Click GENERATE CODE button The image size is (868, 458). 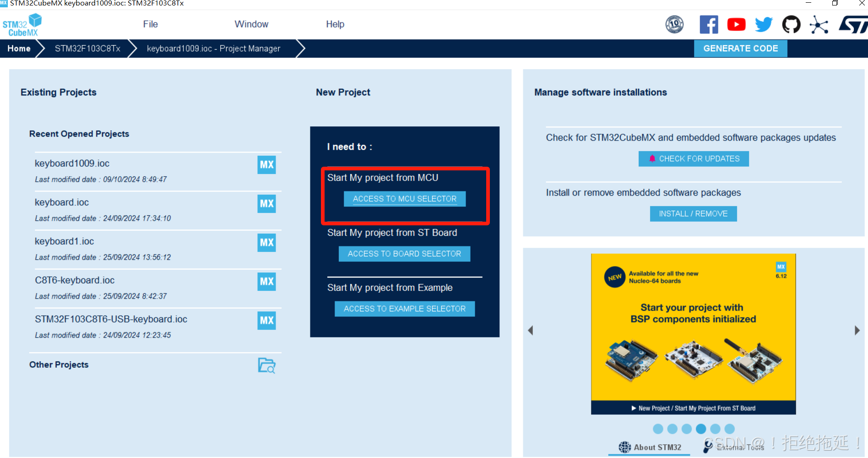[740, 49]
